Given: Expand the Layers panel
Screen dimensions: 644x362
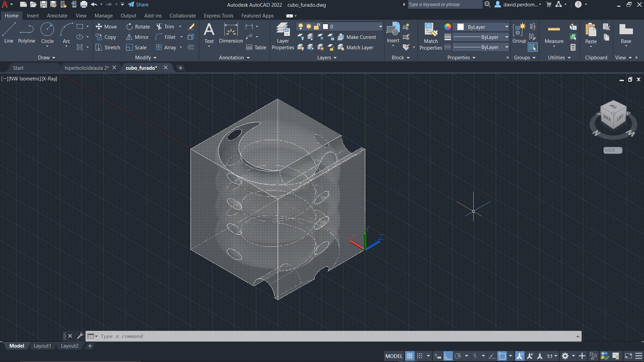Looking at the screenshot, I should click(327, 58).
